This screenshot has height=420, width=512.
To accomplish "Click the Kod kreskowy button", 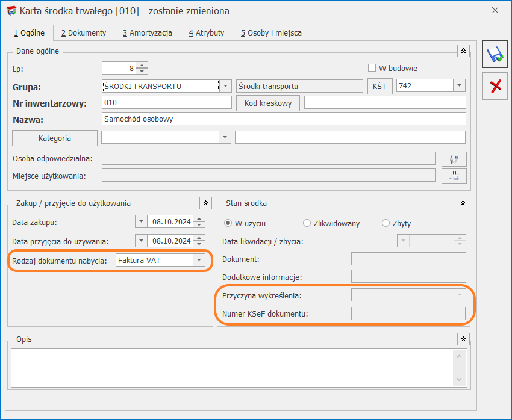I will (268, 103).
